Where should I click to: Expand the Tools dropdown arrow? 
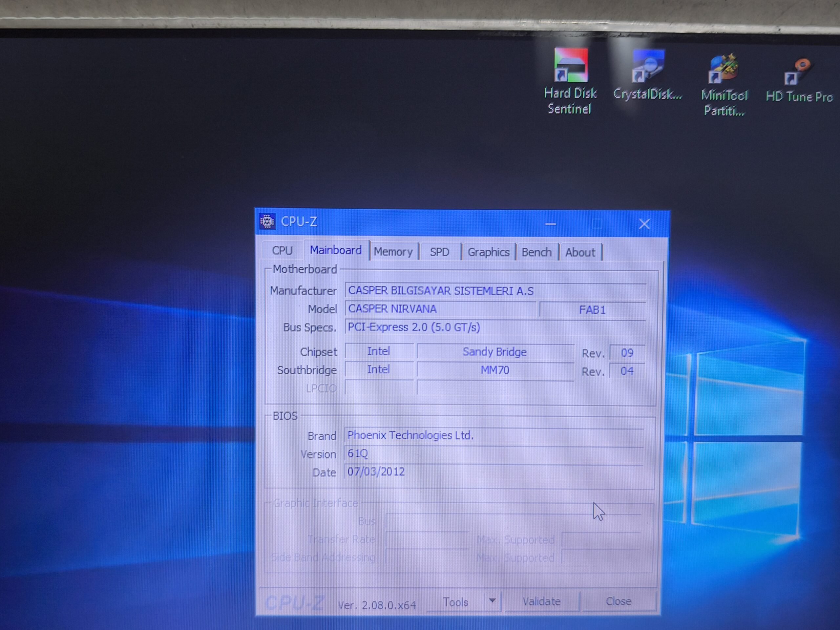(x=493, y=601)
